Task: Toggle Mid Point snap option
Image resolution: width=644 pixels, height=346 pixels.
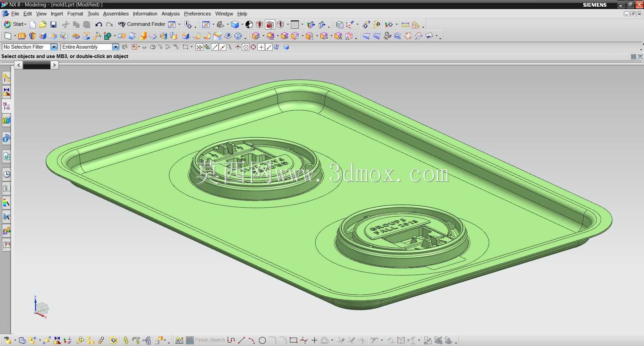Action: click(x=222, y=47)
